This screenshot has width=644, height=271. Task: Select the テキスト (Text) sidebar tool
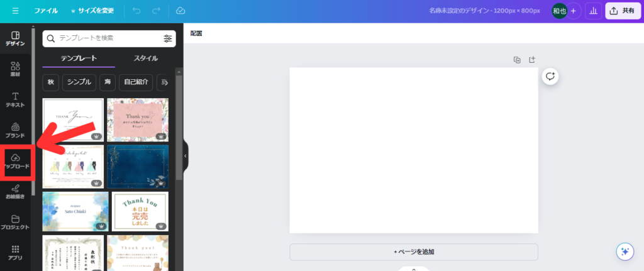tap(15, 100)
